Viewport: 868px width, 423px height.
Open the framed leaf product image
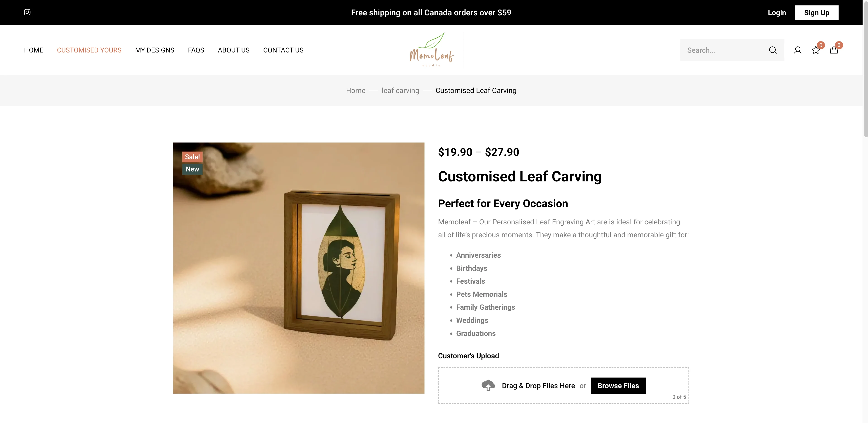click(299, 268)
